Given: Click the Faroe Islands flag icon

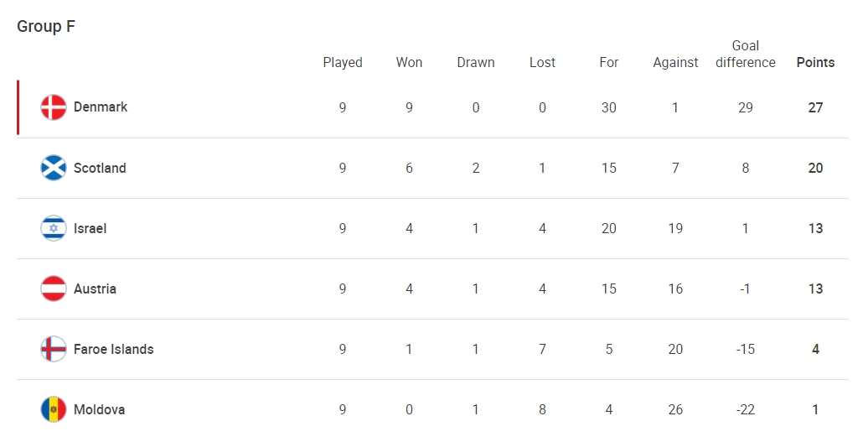Looking at the screenshot, I should 54,349.
